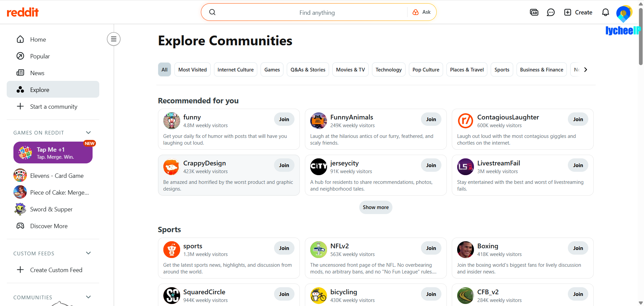
Task: Select the Most Visited tab
Action: pyautogui.click(x=193, y=69)
